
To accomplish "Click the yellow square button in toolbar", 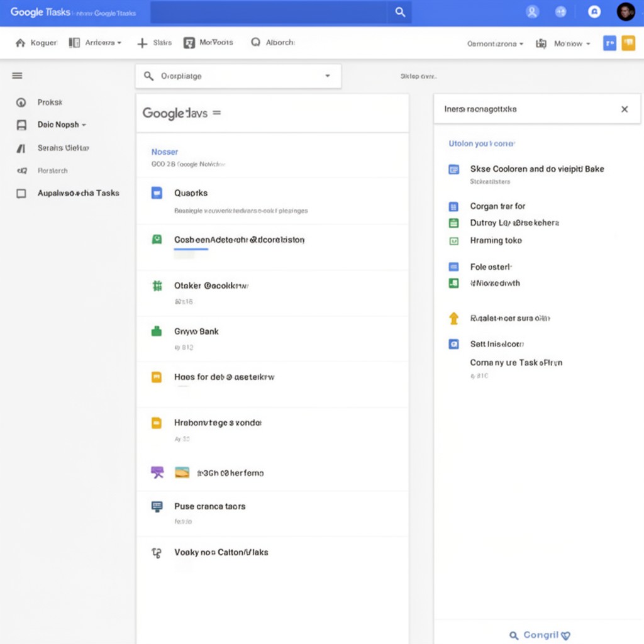I will [628, 43].
